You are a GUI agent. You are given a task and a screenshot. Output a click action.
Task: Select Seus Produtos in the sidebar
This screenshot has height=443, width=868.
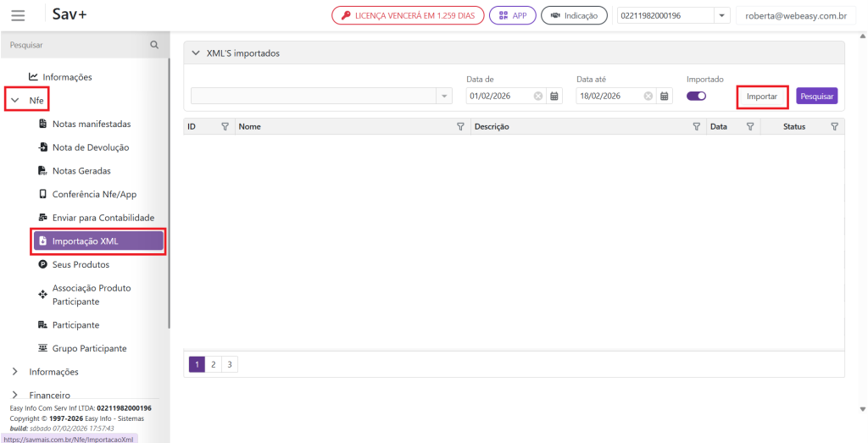[x=81, y=265]
